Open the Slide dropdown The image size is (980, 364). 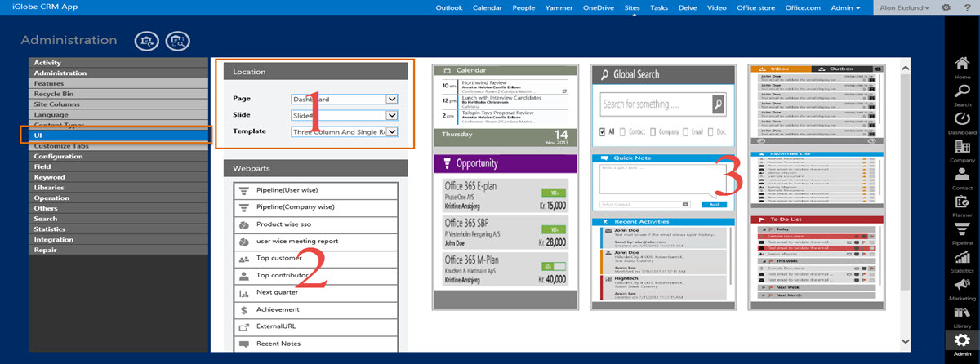click(x=345, y=115)
